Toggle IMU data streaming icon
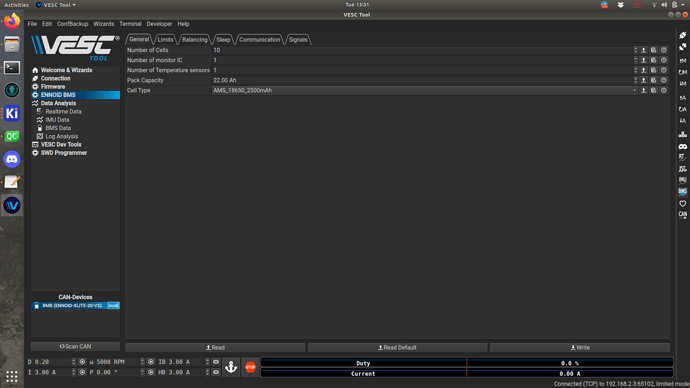690x388 pixels. [683, 180]
